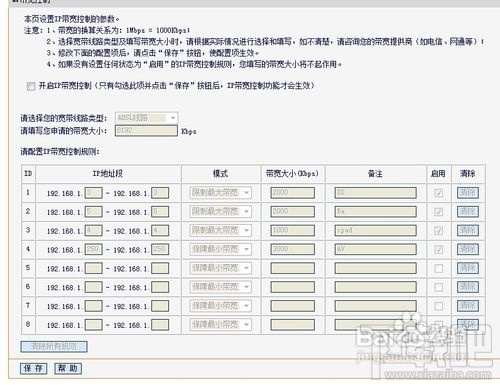Click the start IP field of rule 1
The image size is (500, 385).
(94, 193)
